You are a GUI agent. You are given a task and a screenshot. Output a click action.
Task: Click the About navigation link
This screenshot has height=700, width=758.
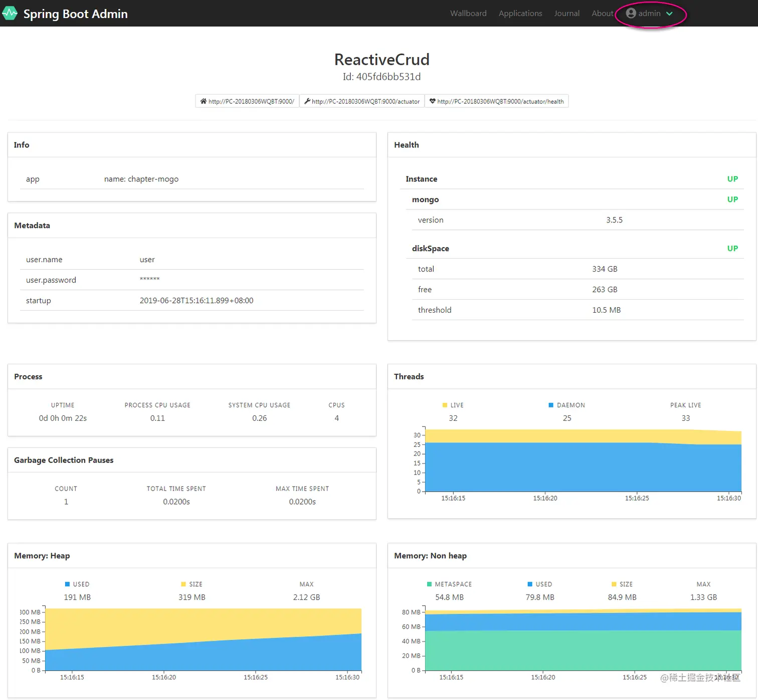[602, 13]
